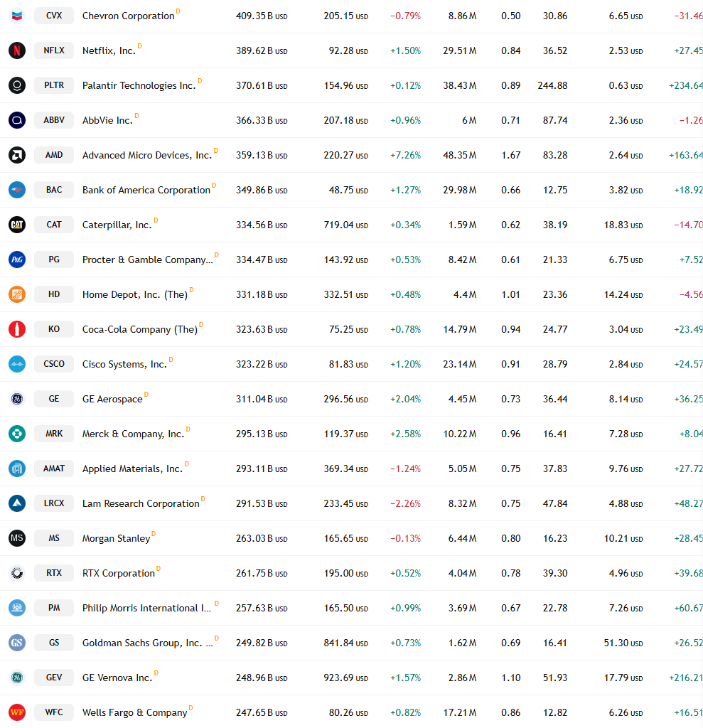Click the AbbVie logo icon
The width and height of the screenshot is (703, 728).
tap(17, 120)
